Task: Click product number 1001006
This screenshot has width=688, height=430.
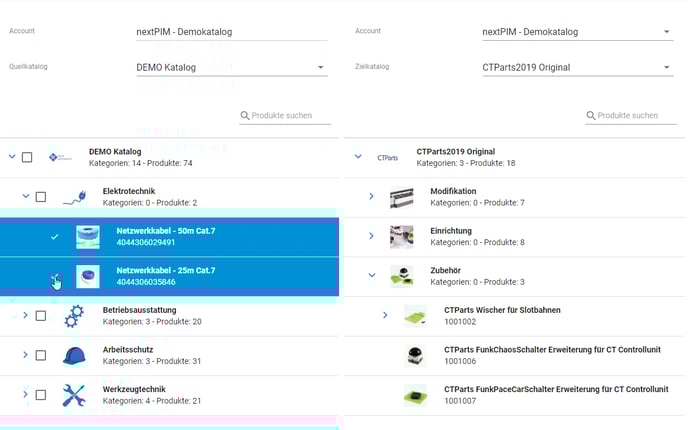Action: [460, 361]
